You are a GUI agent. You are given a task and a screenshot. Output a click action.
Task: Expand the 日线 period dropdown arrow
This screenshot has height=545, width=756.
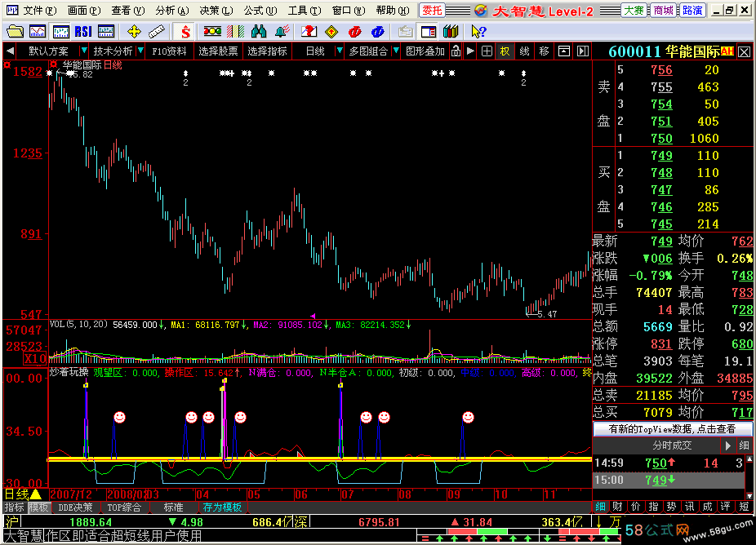coord(340,51)
